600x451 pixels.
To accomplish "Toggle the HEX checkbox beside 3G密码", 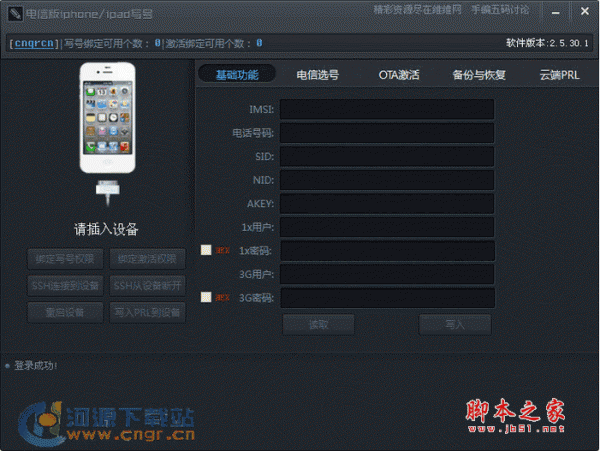I will point(206,297).
